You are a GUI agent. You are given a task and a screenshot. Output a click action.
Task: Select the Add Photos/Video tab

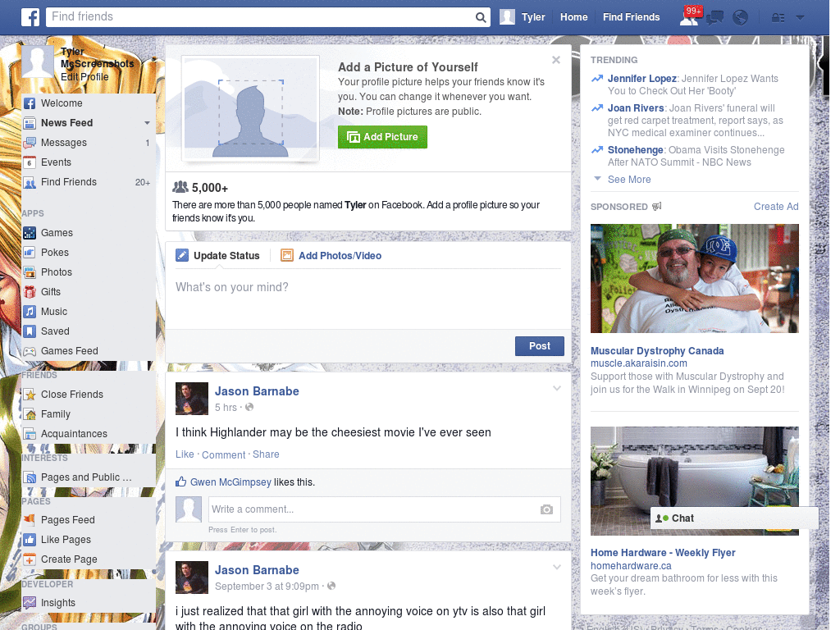[x=331, y=256]
